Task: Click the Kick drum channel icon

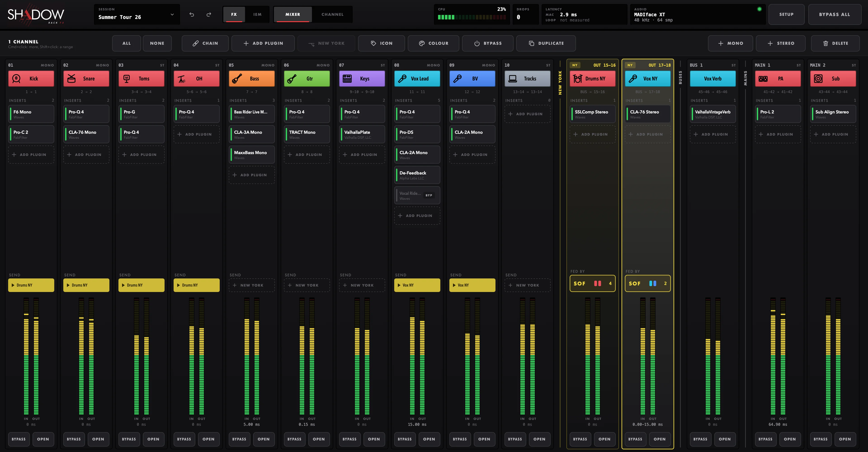Action: pos(16,78)
